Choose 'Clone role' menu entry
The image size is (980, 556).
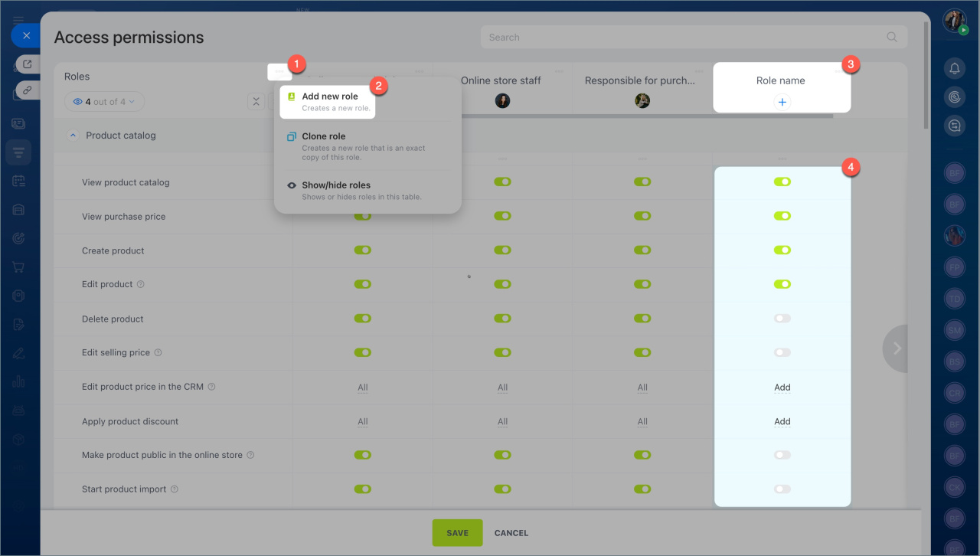click(324, 136)
